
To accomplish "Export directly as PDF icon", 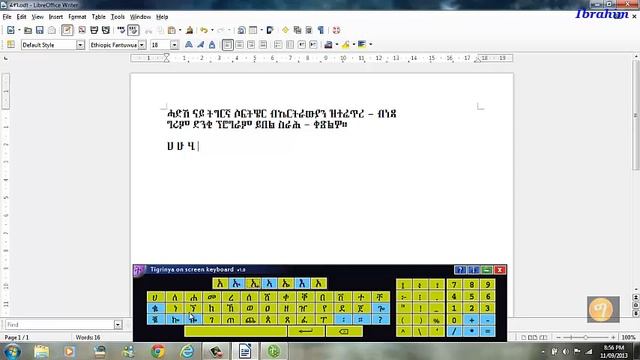I will (82, 30).
